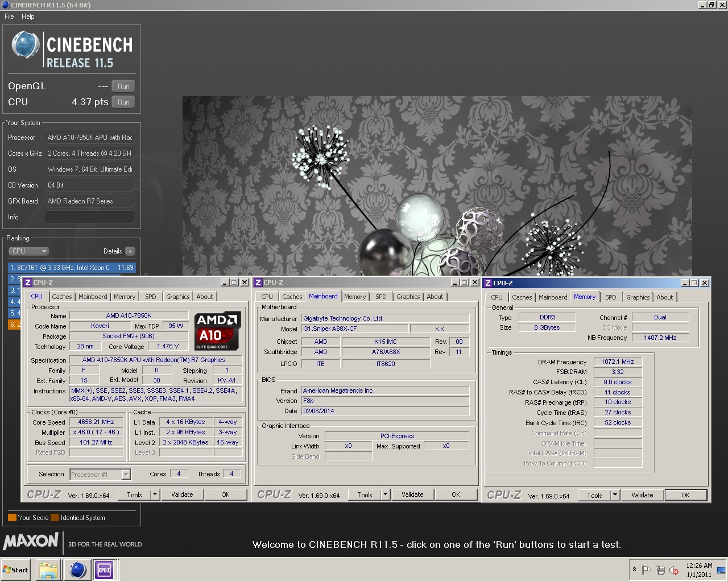Open About tab in Memory CPU-Z window
This screenshot has width=728, height=582.
pyautogui.click(x=665, y=297)
